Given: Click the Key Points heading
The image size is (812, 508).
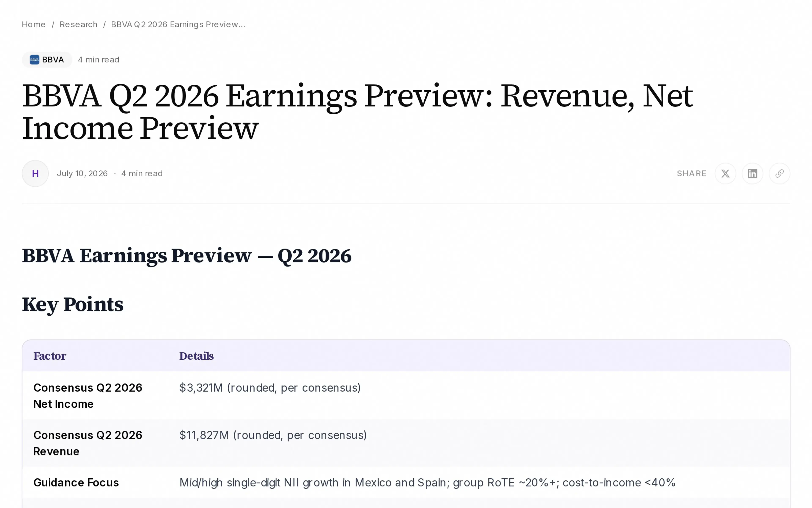Looking at the screenshot, I should (x=73, y=305).
